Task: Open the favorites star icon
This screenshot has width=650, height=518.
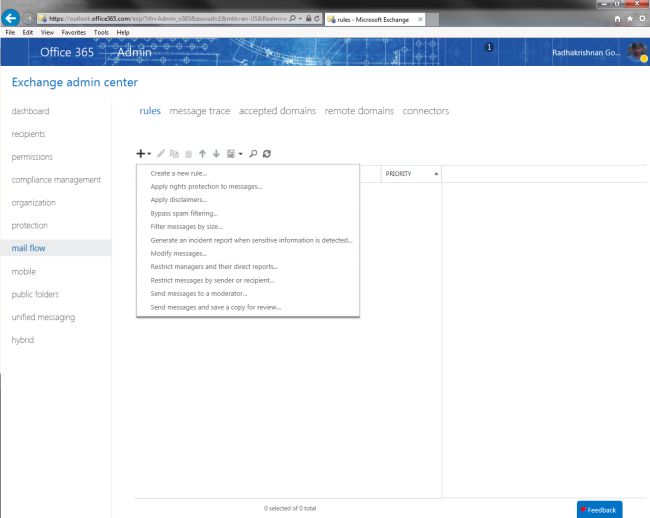Action: tap(630, 19)
